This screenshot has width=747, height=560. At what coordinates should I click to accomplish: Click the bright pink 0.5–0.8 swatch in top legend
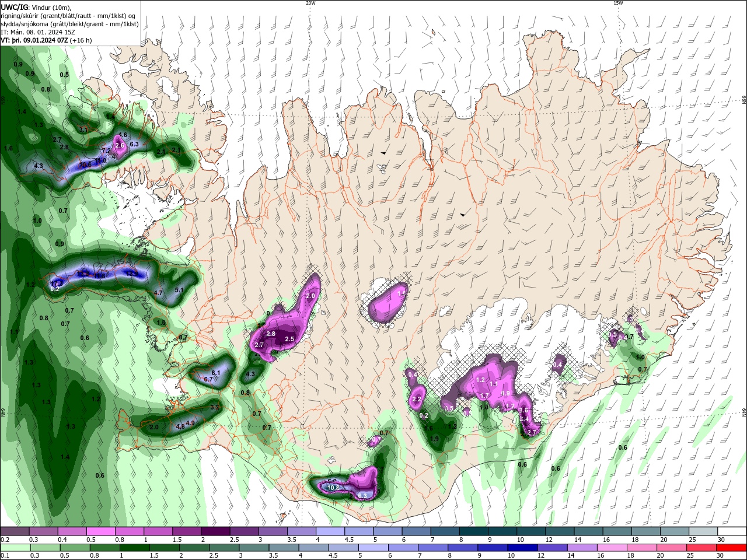(x=100, y=531)
